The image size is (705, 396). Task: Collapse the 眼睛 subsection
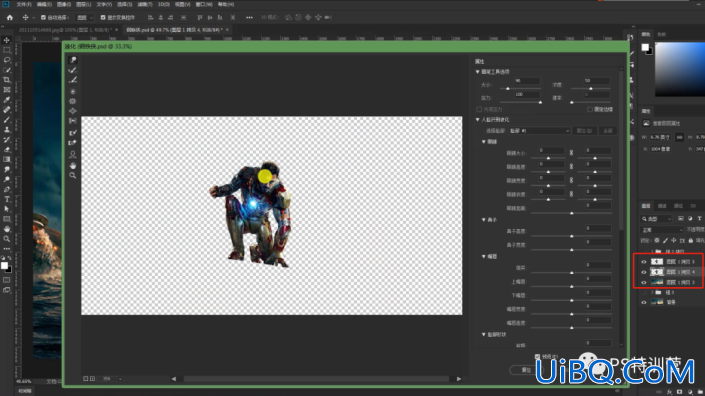click(x=484, y=142)
